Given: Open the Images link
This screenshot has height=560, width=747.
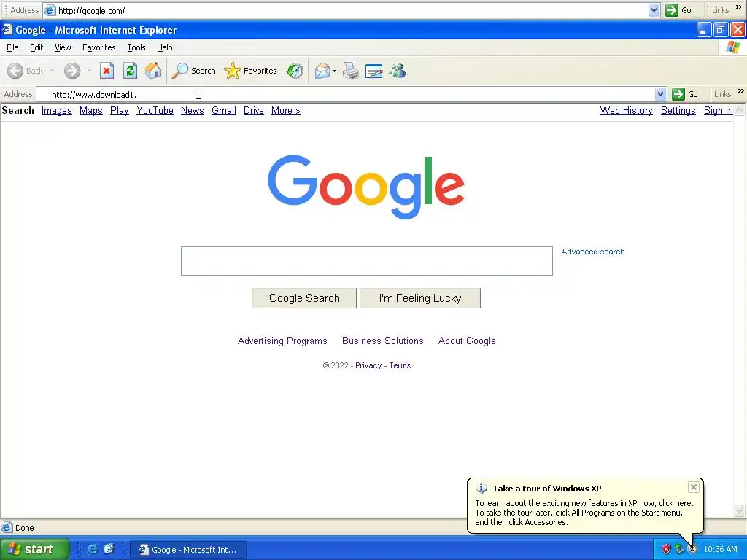Looking at the screenshot, I should (57, 111).
